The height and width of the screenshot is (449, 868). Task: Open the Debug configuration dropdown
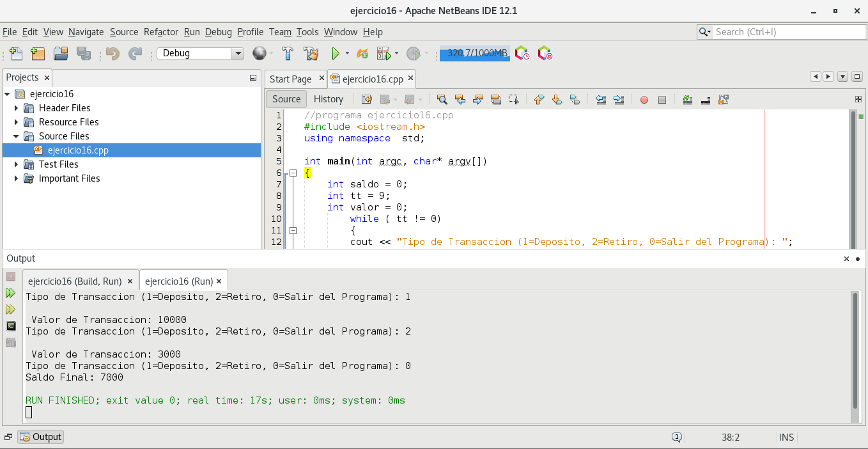(237, 54)
